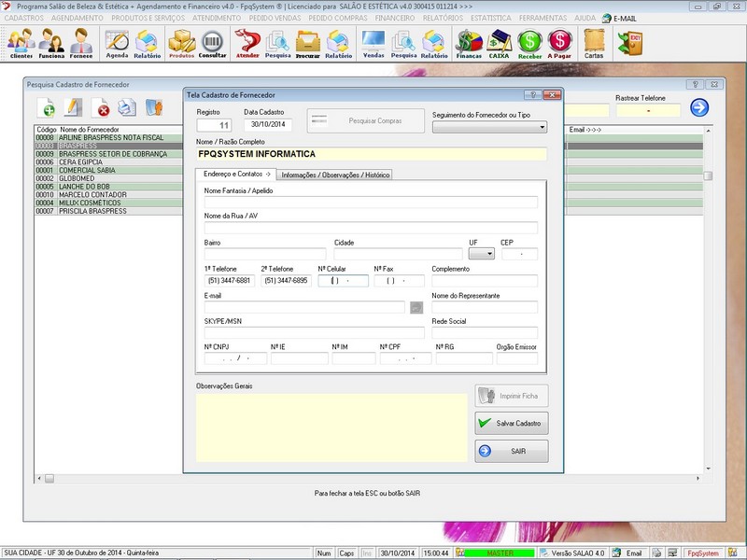Viewport: 747px width, 560px height.
Task: Click the A Pagar red dollar icon
Action: click(x=559, y=43)
